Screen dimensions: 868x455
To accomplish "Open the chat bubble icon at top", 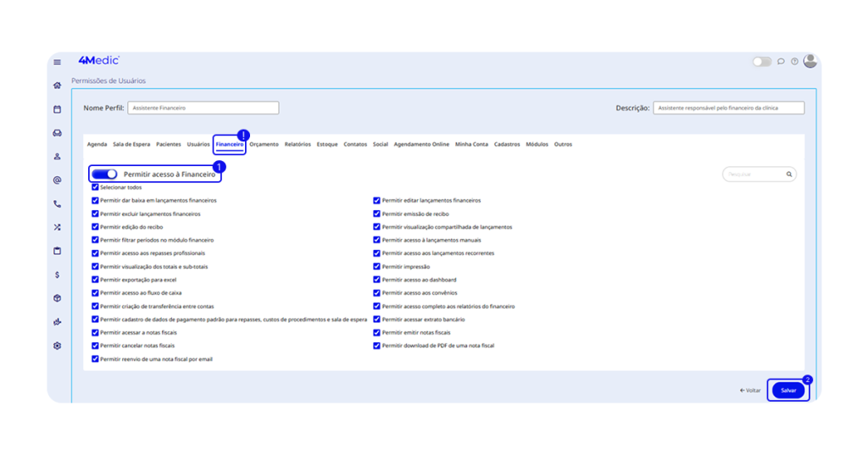I will click(781, 62).
